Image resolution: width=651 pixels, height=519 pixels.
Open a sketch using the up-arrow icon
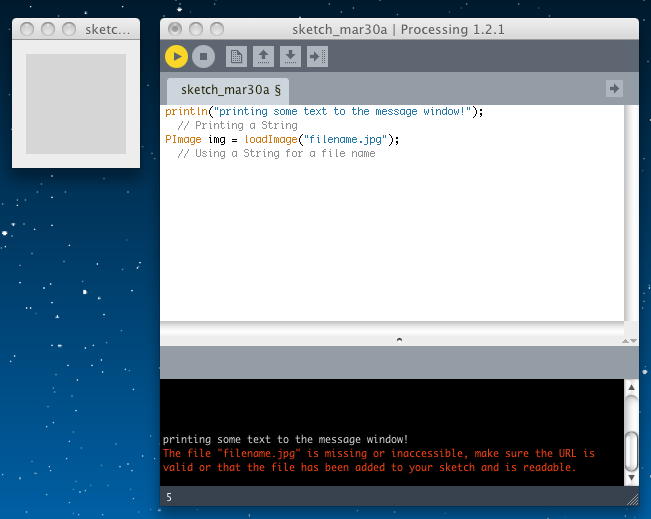coord(263,57)
